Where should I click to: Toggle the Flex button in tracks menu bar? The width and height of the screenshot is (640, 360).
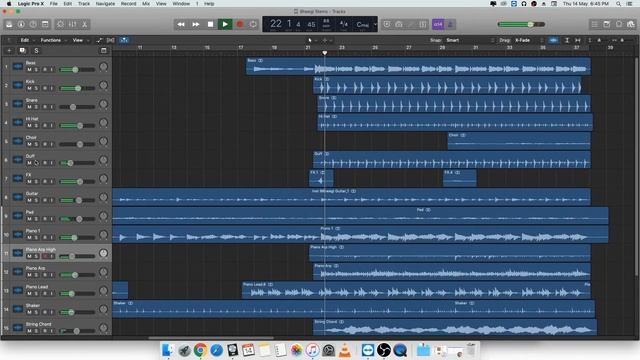(111, 40)
